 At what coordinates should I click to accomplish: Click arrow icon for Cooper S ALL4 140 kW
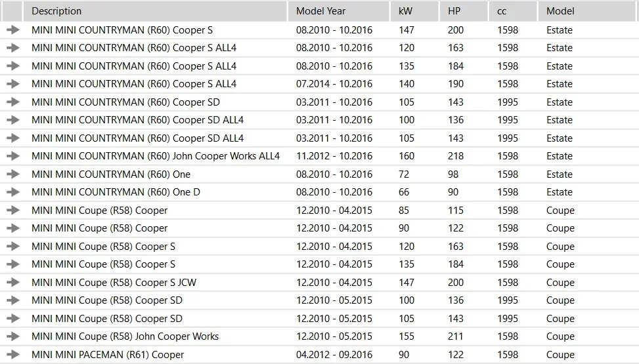13,84
